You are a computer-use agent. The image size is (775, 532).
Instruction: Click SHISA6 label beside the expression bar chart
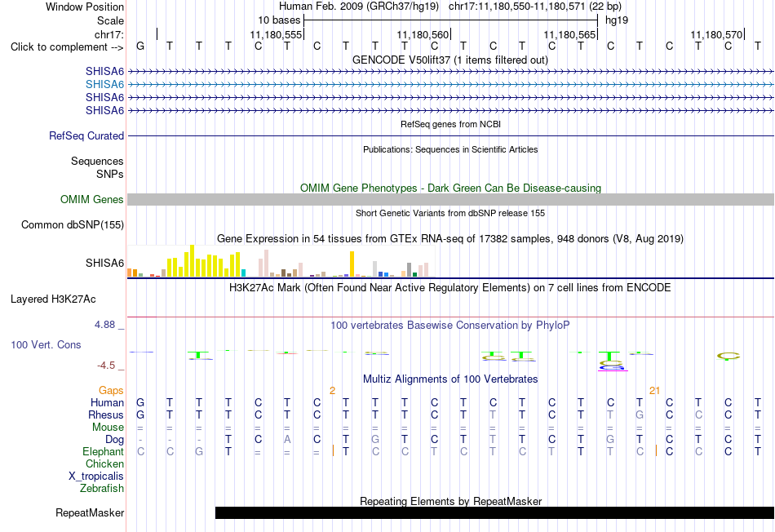104,263
